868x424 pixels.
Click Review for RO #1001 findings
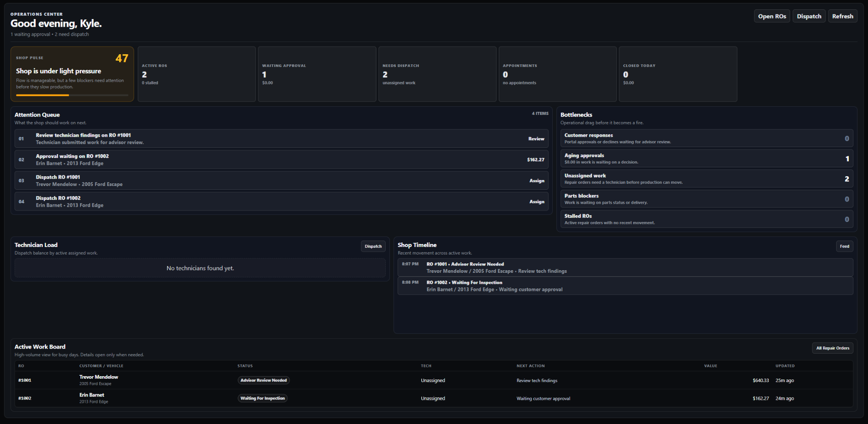pos(536,139)
